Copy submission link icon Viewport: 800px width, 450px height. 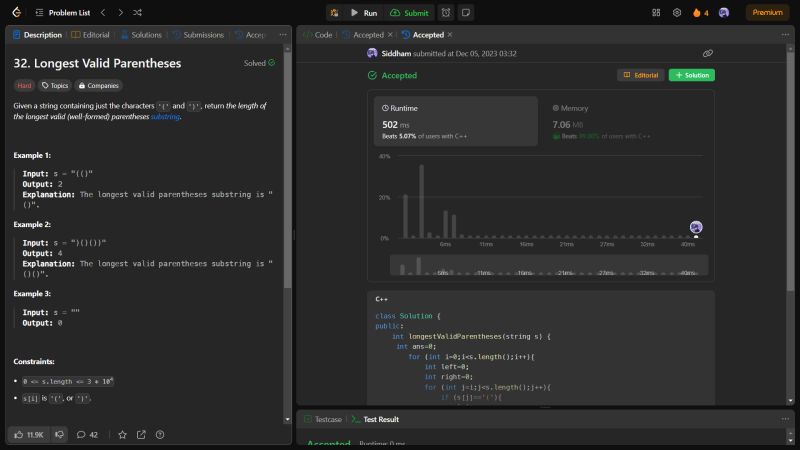tap(708, 54)
